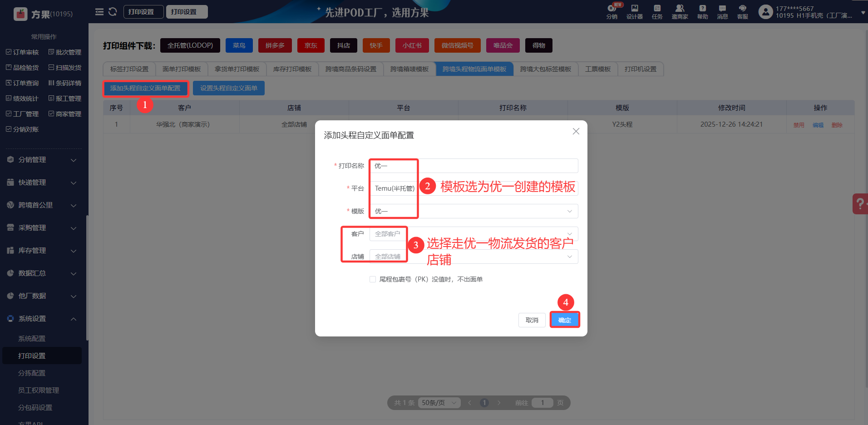The height and width of the screenshot is (425, 868).
Task: Open the 50条/页 page size dropdown
Action: [439, 403]
